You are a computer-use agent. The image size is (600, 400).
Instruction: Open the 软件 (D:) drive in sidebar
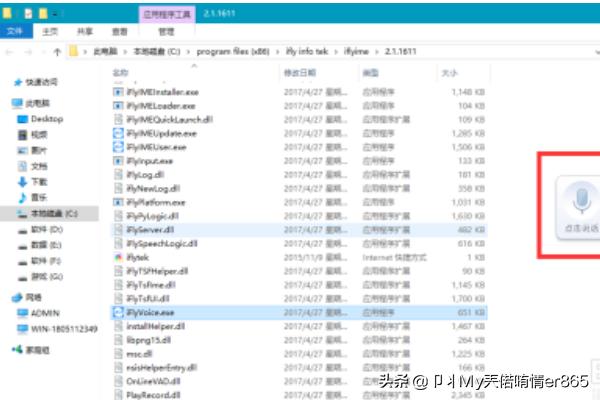click(x=47, y=229)
